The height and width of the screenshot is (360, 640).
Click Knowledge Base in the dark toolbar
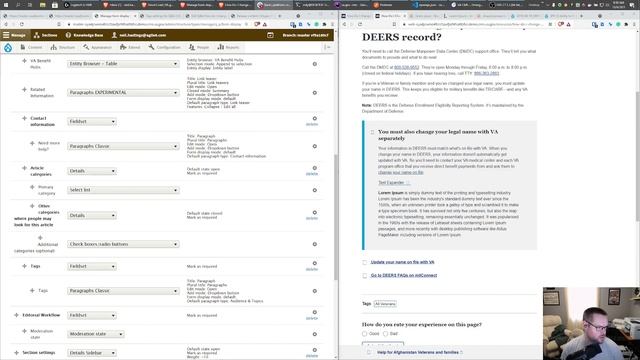tap(84, 35)
